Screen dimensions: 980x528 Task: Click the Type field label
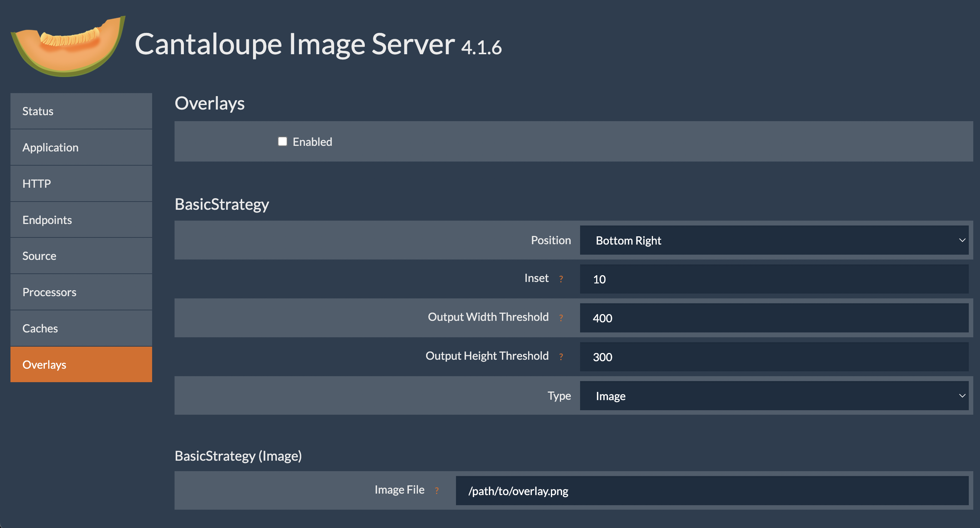[559, 396]
